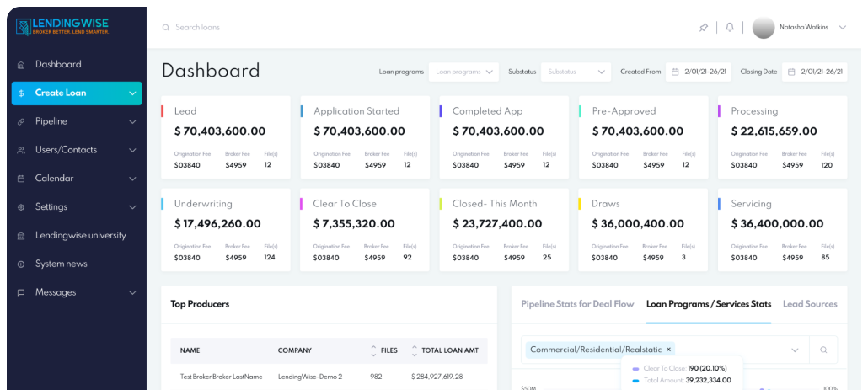Click the LendingWise logo
868x390 pixels.
[x=62, y=27]
